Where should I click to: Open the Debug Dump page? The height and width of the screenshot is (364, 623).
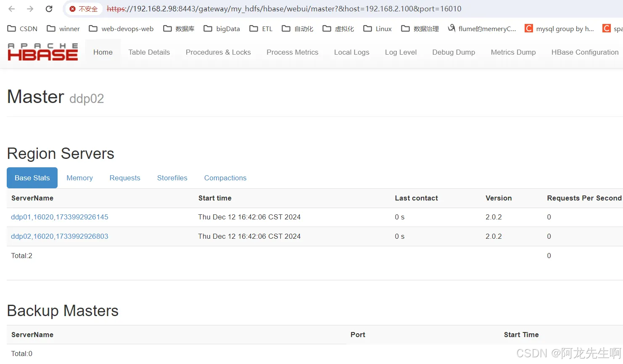point(453,52)
